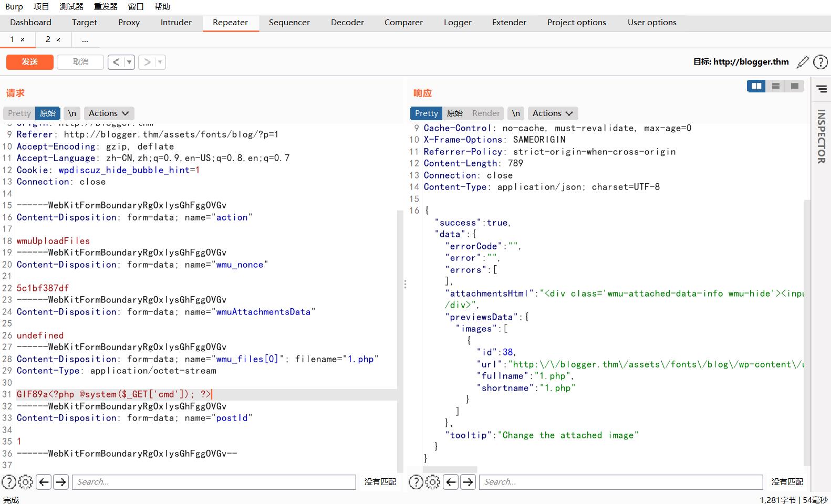Image resolution: width=831 pixels, height=504 pixels.
Task: Go to previous request in history
Action: (x=116, y=62)
